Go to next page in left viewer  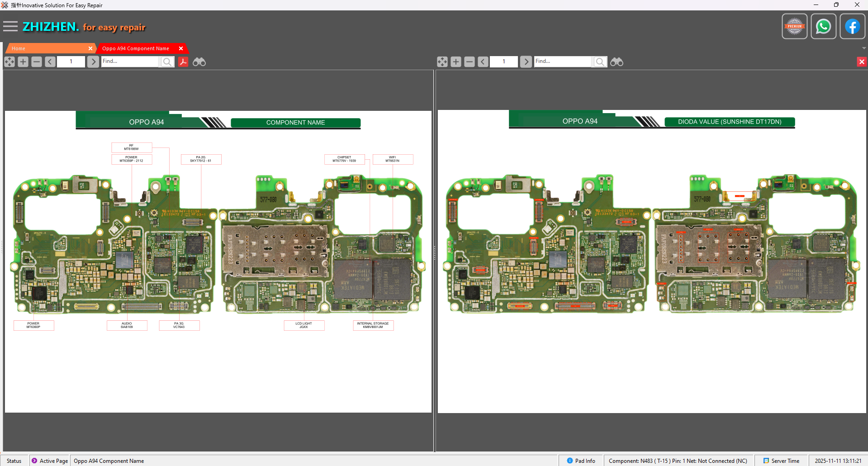pyautogui.click(x=93, y=62)
